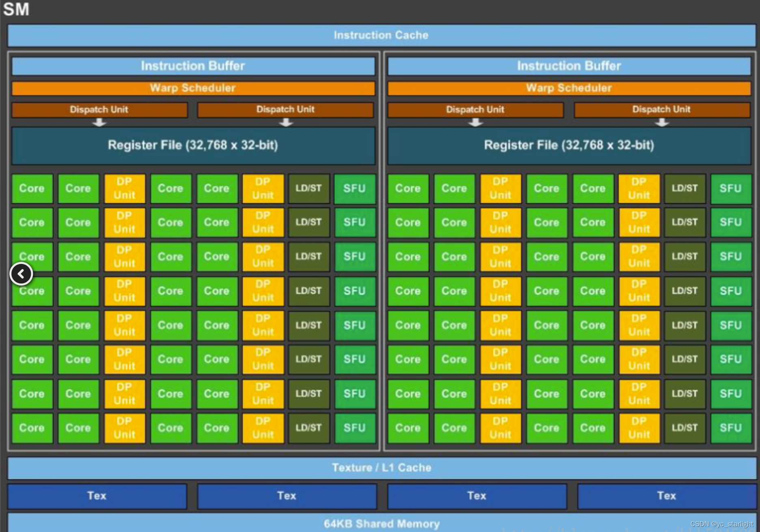Select a Core block in the right partition

[408, 188]
